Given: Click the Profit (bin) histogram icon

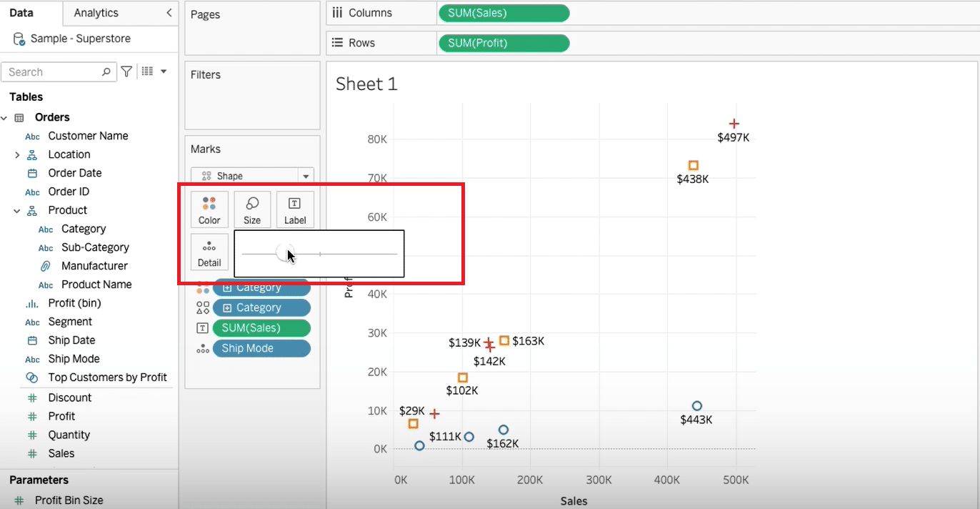Looking at the screenshot, I should click(32, 303).
